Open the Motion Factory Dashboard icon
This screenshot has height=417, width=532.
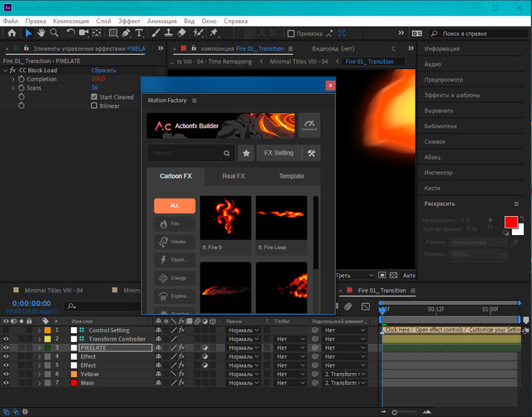pyautogui.click(x=308, y=125)
